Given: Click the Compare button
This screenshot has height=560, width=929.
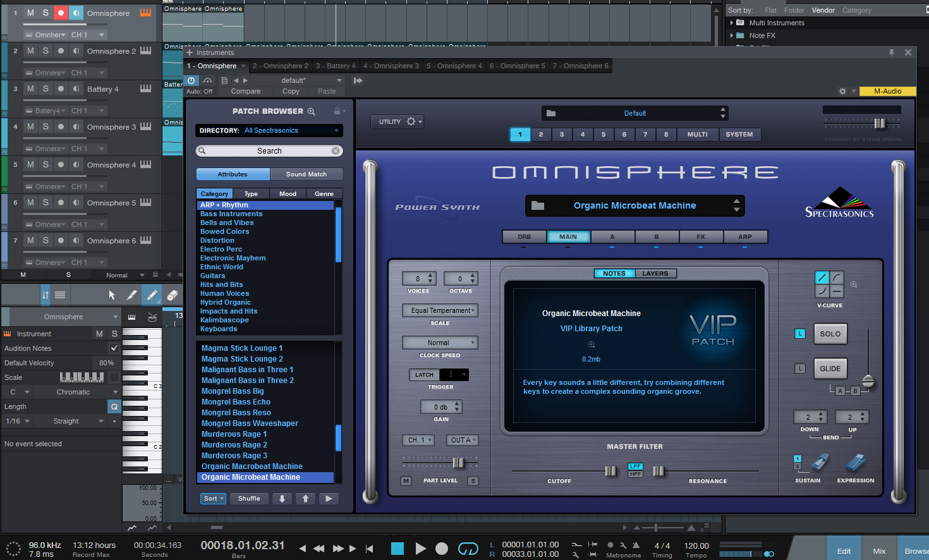Looking at the screenshot, I should [246, 92].
